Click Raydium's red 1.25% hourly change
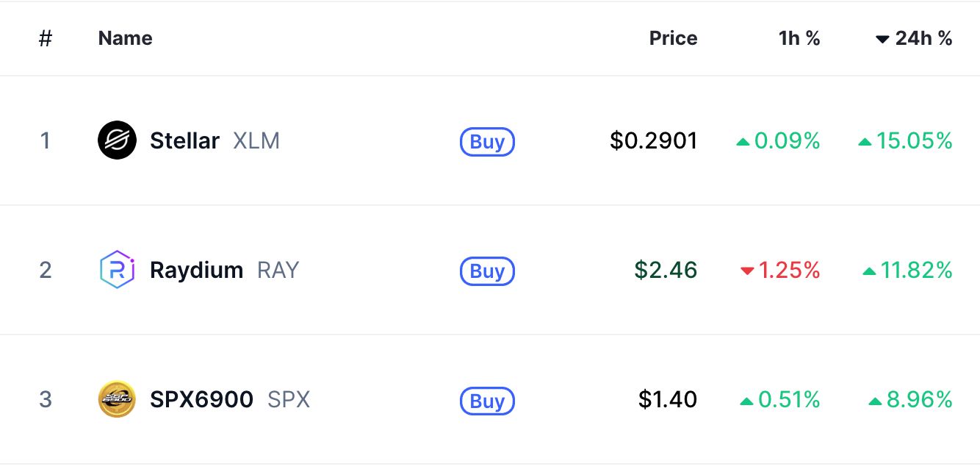The width and height of the screenshot is (980, 472). pos(780,270)
